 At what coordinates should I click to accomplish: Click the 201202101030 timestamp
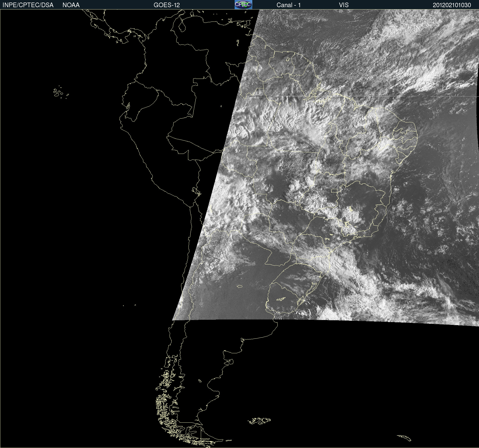click(452, 5)
